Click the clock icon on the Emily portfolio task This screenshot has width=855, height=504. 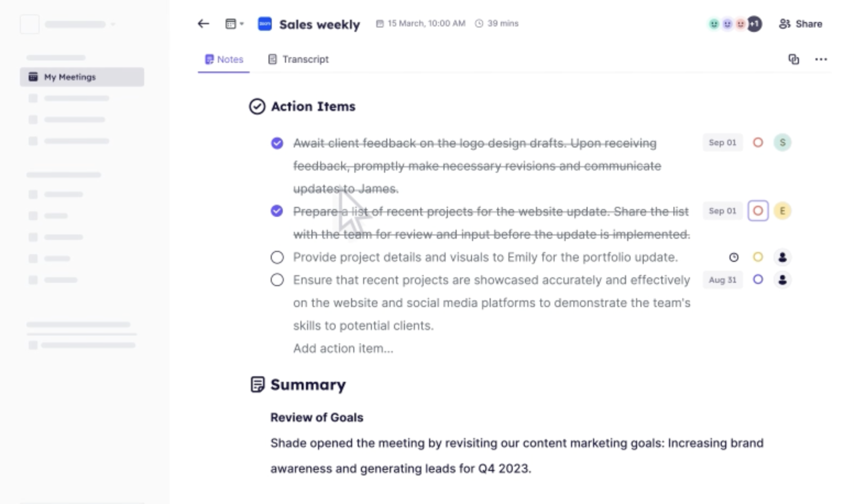pyautogui.click(x=735, y=257)
